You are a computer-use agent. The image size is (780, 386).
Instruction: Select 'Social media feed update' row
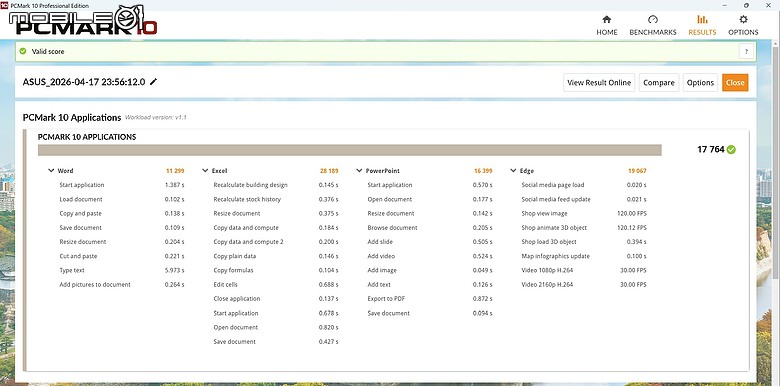[x=584, y=199]
